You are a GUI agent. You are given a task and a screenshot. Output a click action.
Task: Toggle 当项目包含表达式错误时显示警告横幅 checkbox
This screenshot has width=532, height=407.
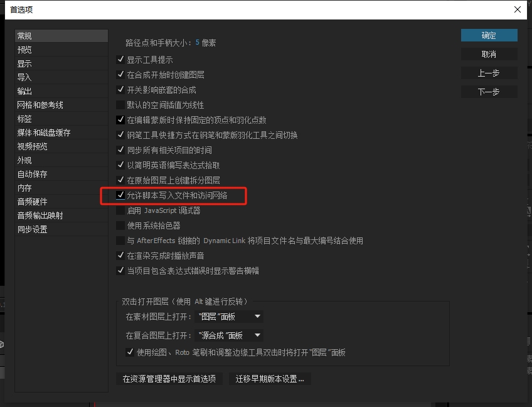tap(120, 271)
